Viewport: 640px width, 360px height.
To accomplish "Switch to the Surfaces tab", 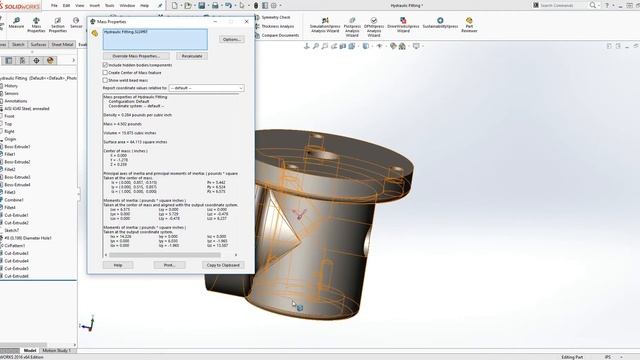I will click(38, 44).
